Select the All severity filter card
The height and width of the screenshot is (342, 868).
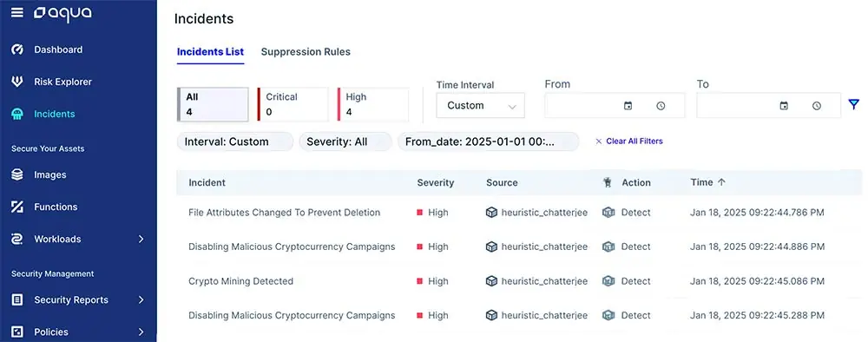coord(213,104)
